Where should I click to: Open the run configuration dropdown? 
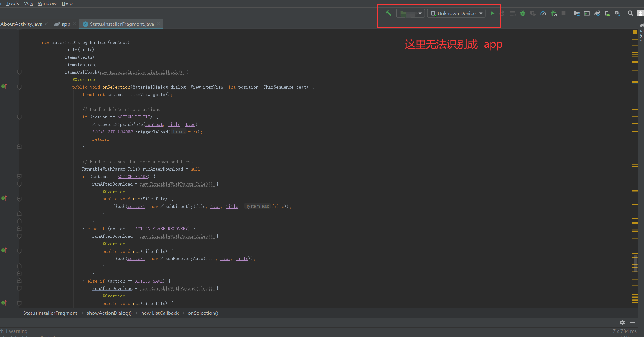(x=410, y=13)
